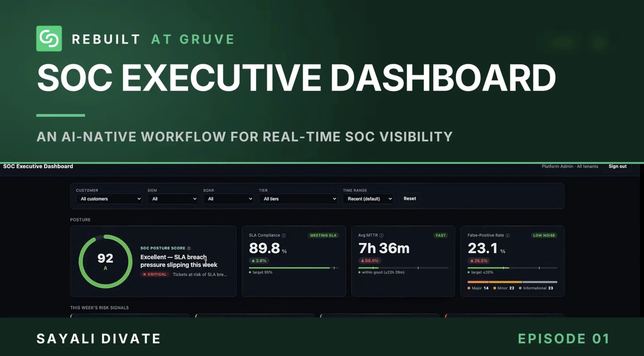Click the 92 posture score ring
Screen dimensions: 644x356
click(105, 261)
